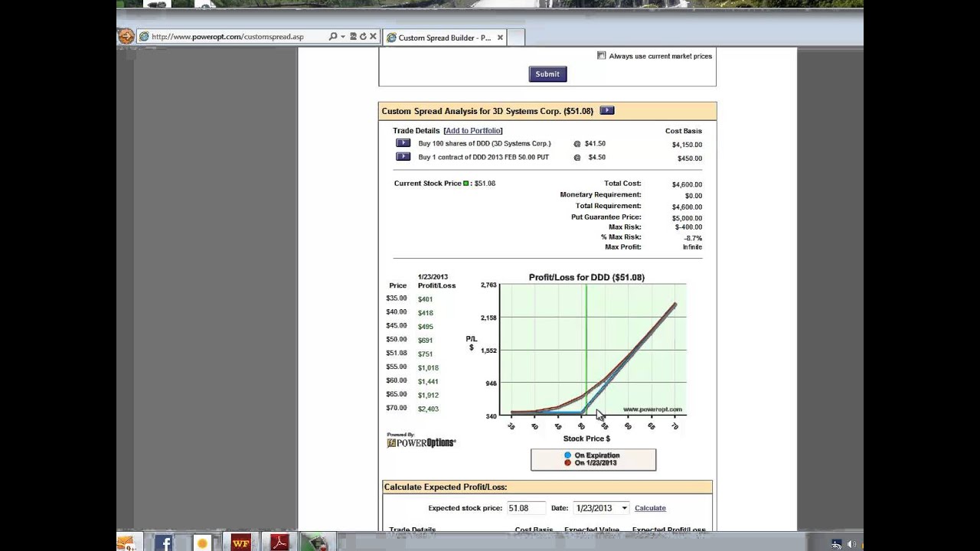Click the On 1/23/2013 red legend marker
The image size is (980, 551).
click(x=567, y=463)
